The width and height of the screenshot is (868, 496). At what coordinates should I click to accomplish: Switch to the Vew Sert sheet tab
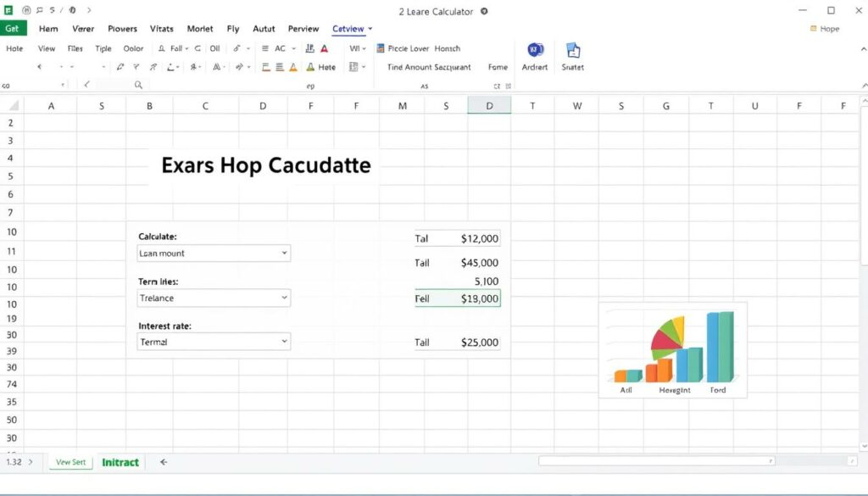[x=71, y=462]
